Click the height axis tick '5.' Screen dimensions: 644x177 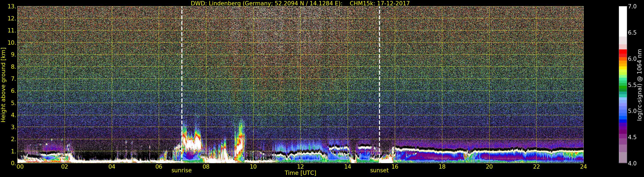(13, 103)
